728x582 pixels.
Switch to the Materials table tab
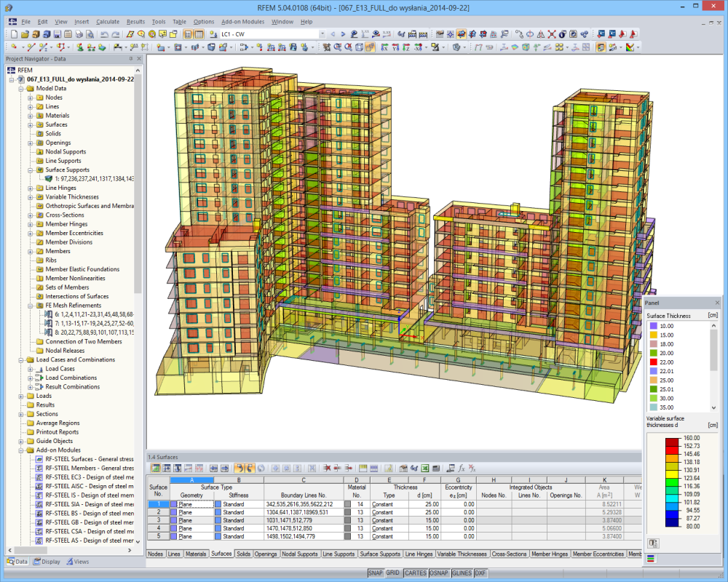(x=195, y=554)
